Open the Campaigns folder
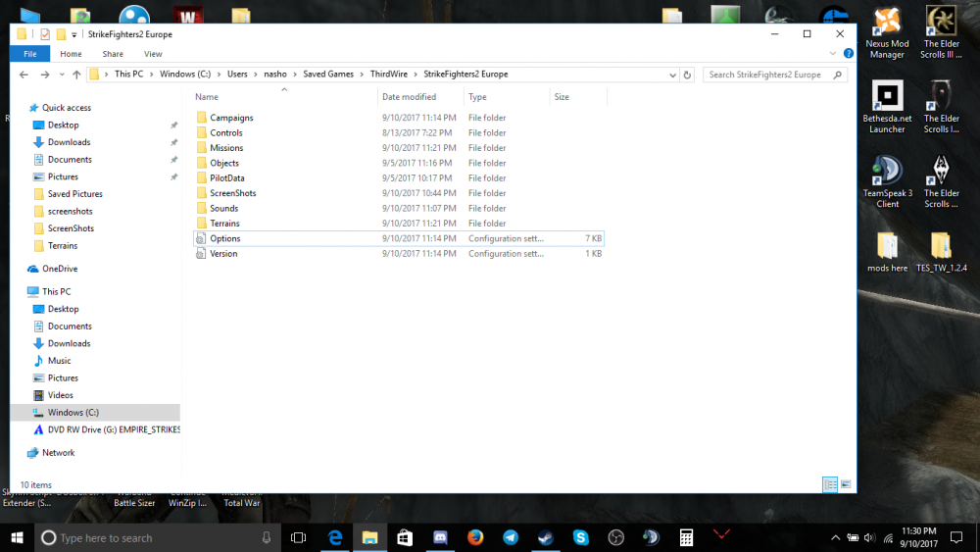 coord(231,118)
